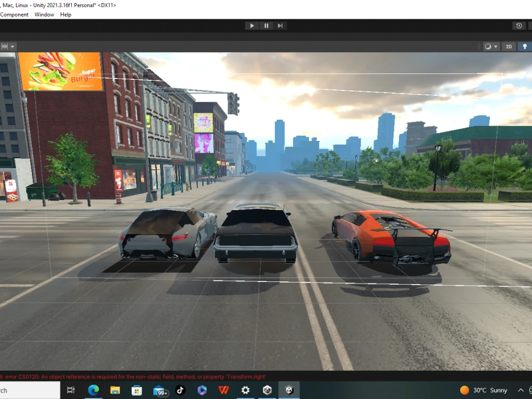Image resolution: width=532 pixels, height=399 pixels.
Task: Pause the game with the Pause button
Action: coord(265,26)
